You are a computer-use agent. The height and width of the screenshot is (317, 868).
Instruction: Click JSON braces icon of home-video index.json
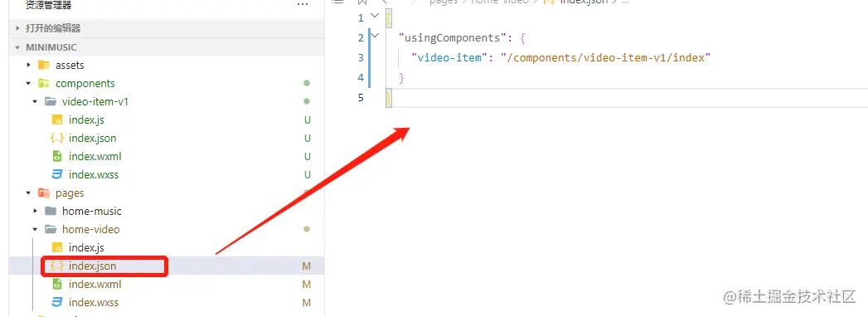pos(57,266)
